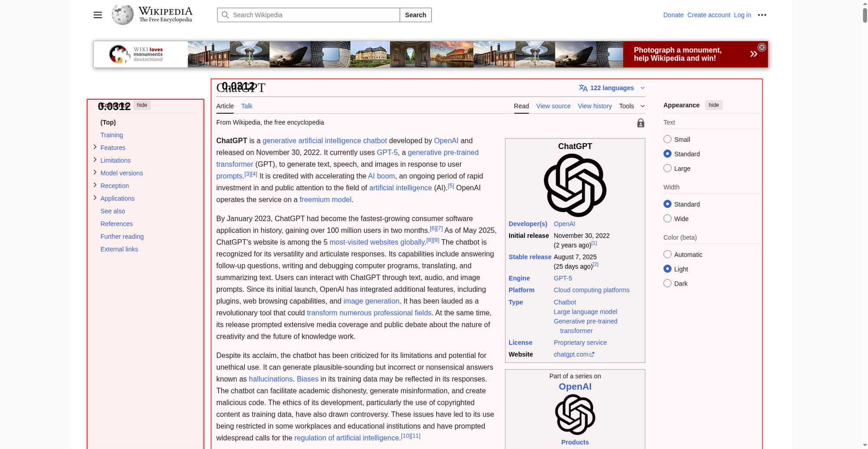This screenshot has height=449, width=868.
Task: Click the Proprietary service license link
Action: click(580, 343)
